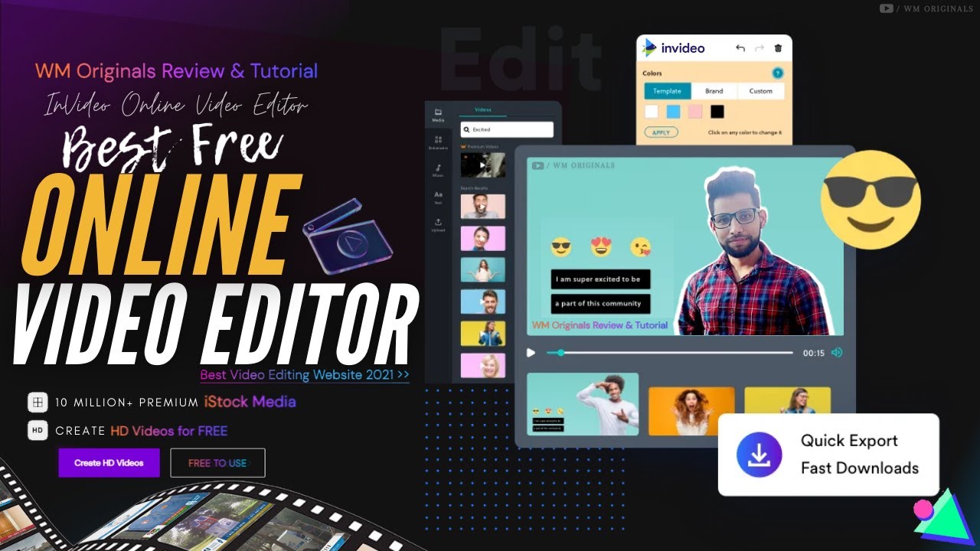Click the redo arrow in the InVideo panel

click(x=759, y=47)
